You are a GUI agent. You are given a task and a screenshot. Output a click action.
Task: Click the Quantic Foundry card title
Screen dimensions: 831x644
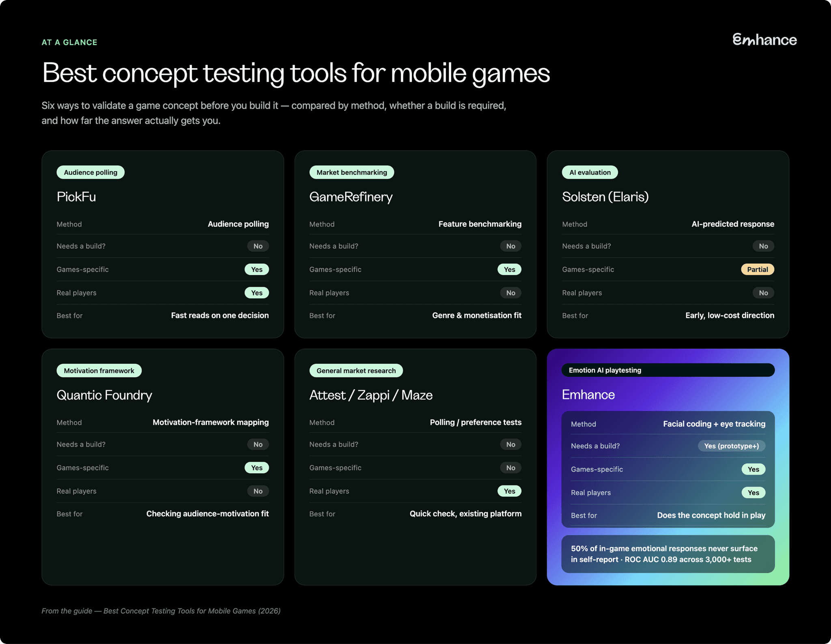click(104, 395)
